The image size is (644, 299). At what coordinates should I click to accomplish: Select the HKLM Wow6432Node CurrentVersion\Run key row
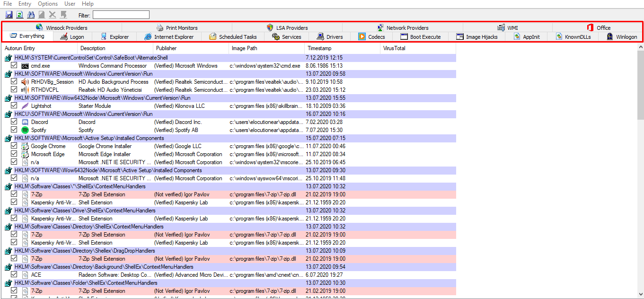click(230, 98)
